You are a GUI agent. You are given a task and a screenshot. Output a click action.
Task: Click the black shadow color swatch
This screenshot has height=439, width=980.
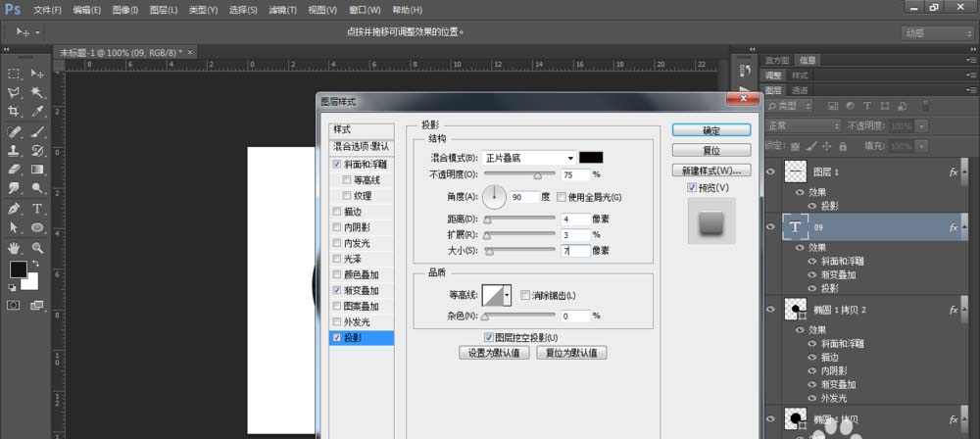pyautogui.click(x=591, y=158)
